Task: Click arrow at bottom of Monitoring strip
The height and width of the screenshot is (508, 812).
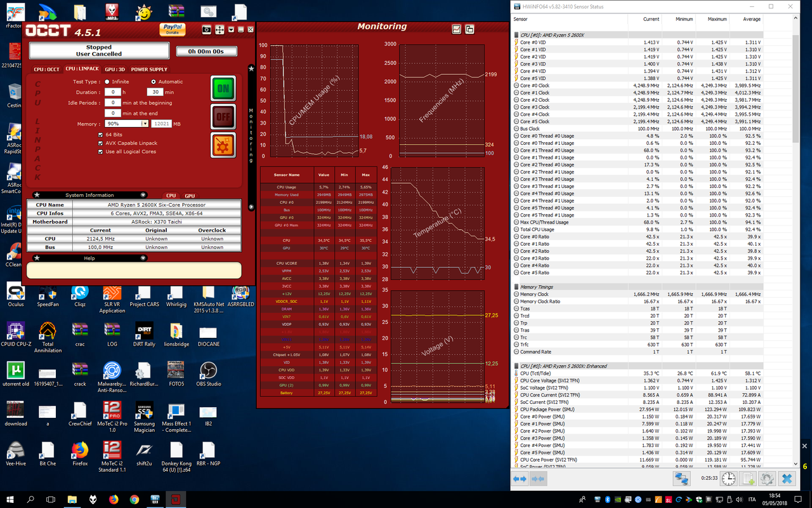Action: (x=251, y=207)
